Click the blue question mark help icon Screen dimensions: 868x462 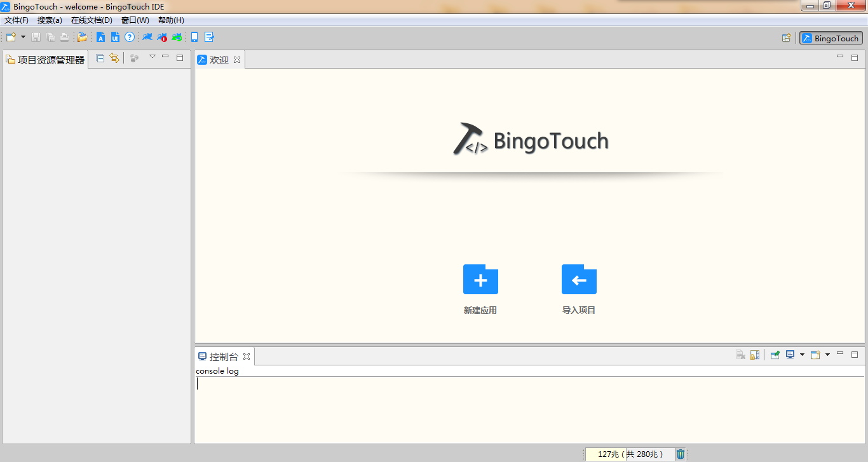click(130, 37)
